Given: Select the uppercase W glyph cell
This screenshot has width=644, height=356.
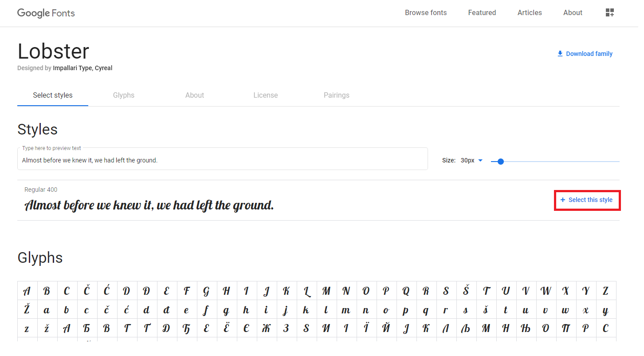Looking at the screenshot, I should [x=546, y=291].
